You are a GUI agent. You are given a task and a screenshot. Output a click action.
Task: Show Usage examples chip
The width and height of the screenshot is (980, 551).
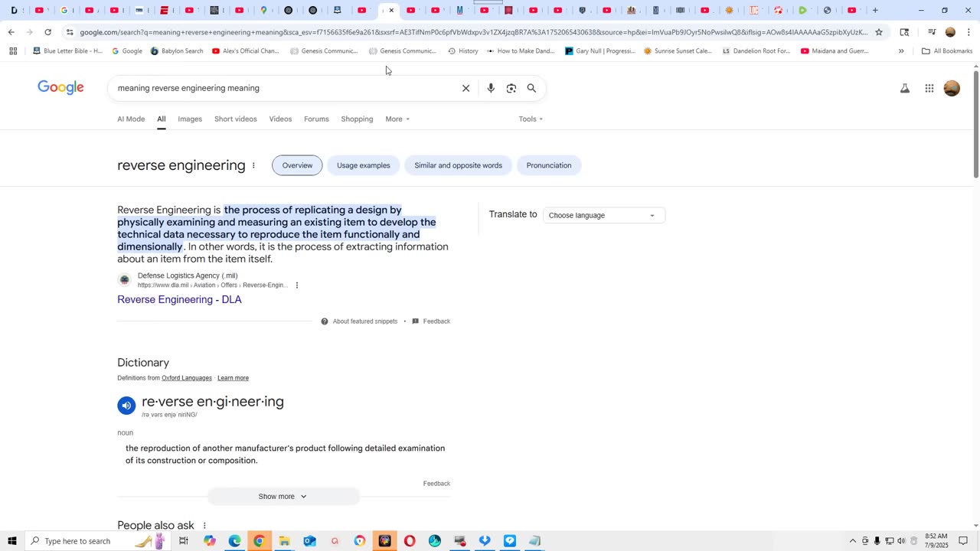(x=364, y=165)
